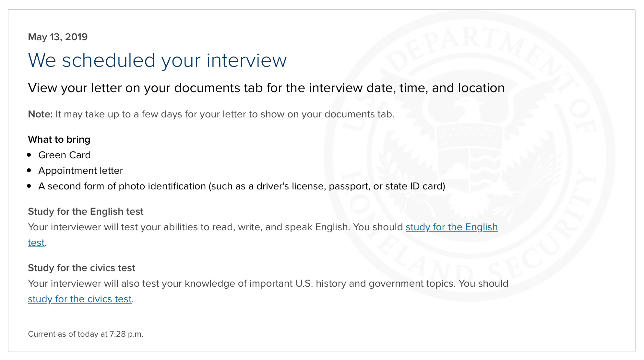
Task: Follow the "study for the English" link
Action: [x=451, y=227]
